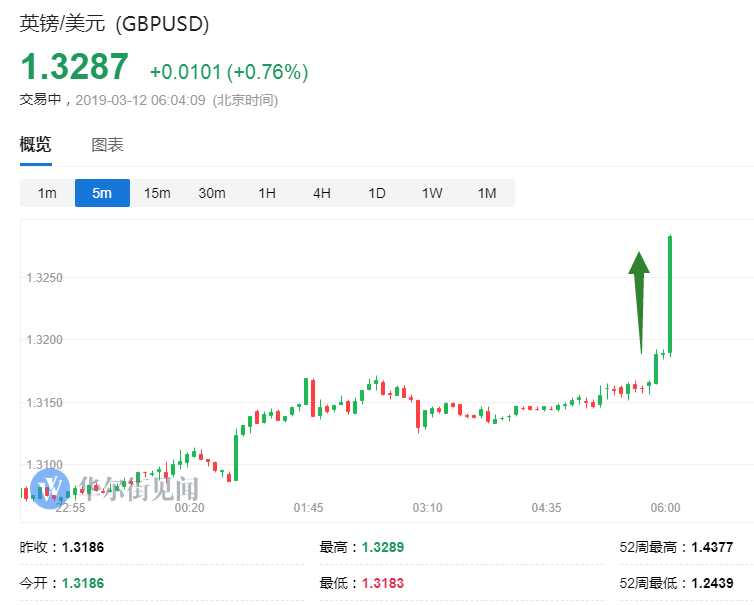Screen dimensions: 754x605
Task: Show the 1D daily chart
Action: [x=377, y=193]
